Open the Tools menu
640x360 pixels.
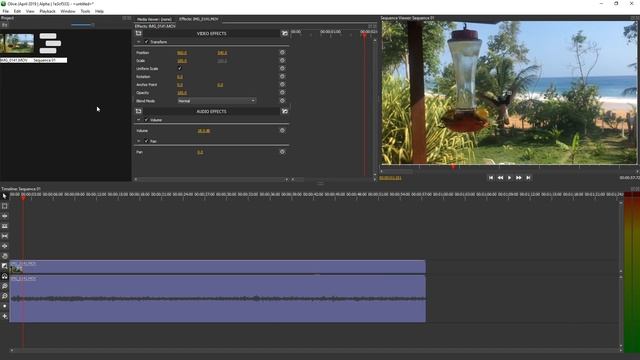point(85,11)
